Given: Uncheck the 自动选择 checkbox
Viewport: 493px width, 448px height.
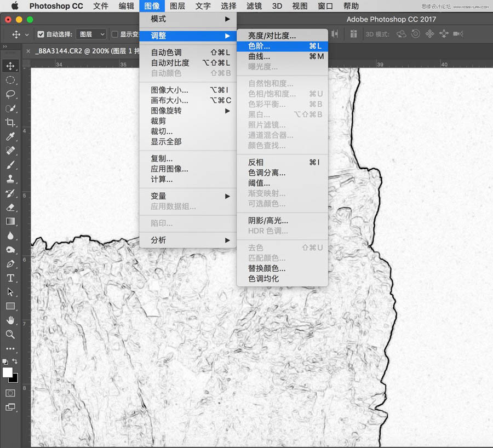Looking at the screenshot, I should [41, 34].
